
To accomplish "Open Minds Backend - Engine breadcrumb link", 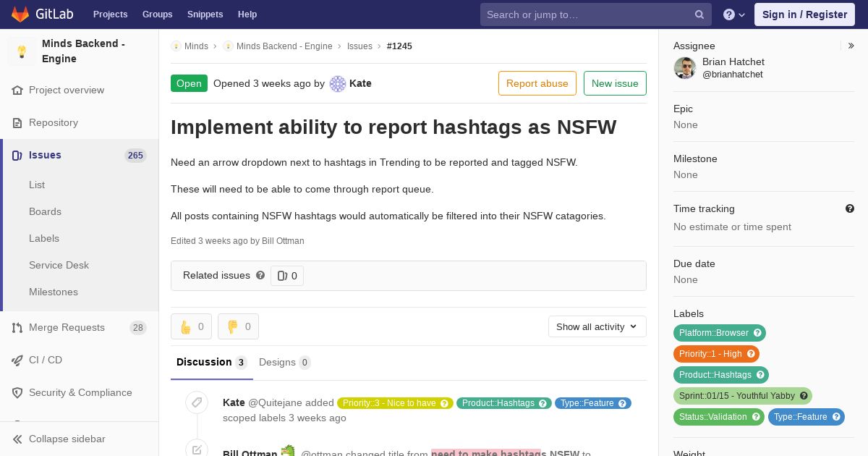I will (284, 46).
